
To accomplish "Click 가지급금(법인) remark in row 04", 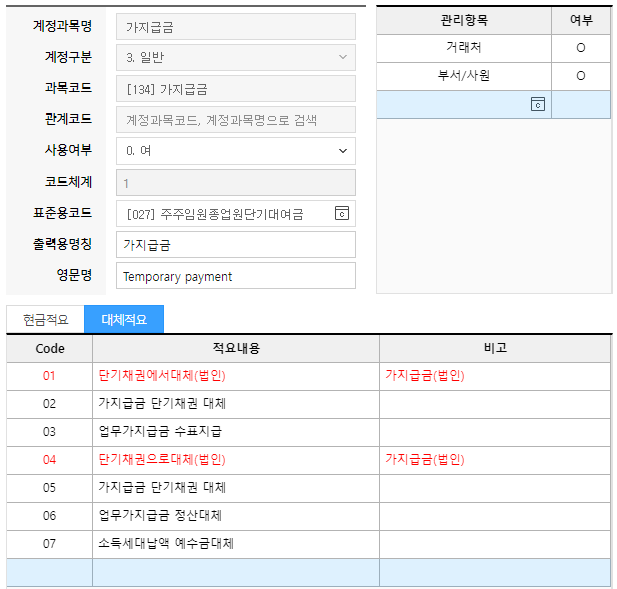I will click(425, 460).
